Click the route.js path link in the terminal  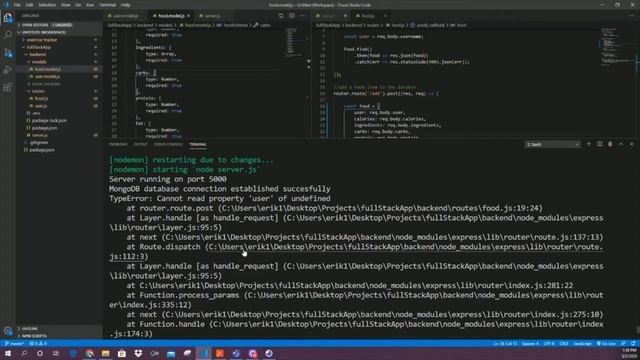404,247
